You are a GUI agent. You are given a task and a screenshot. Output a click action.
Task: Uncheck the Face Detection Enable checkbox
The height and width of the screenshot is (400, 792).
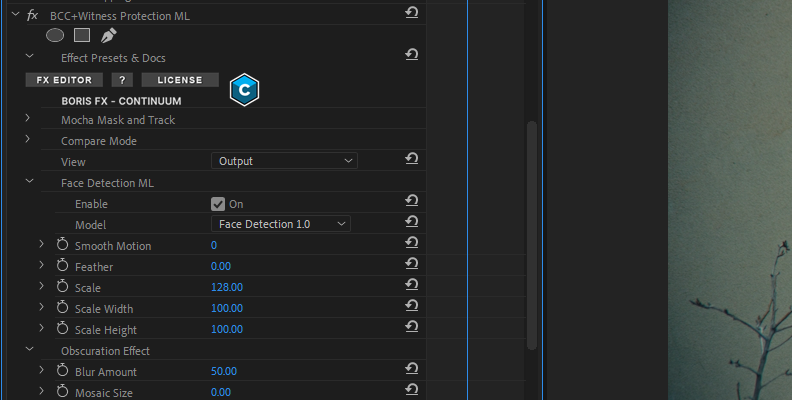coord(218,204)
